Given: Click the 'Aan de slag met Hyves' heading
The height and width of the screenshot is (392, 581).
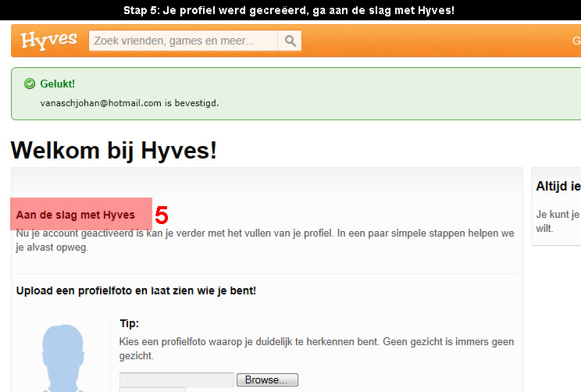Looking at the screenshot, I should click(x=76, y=215).
